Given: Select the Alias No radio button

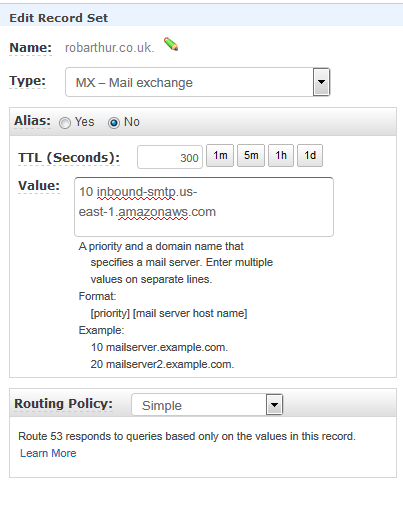Looking at the screenshot, I should point(114,123).
